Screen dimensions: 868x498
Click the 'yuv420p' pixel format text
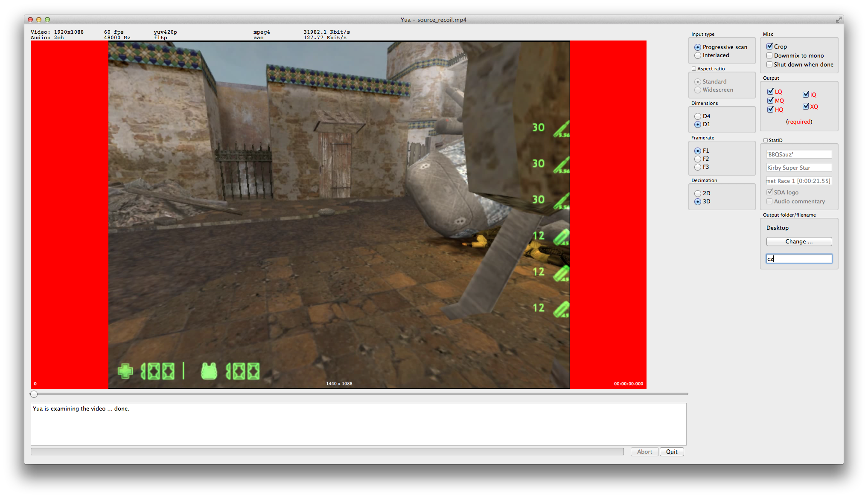166,32
